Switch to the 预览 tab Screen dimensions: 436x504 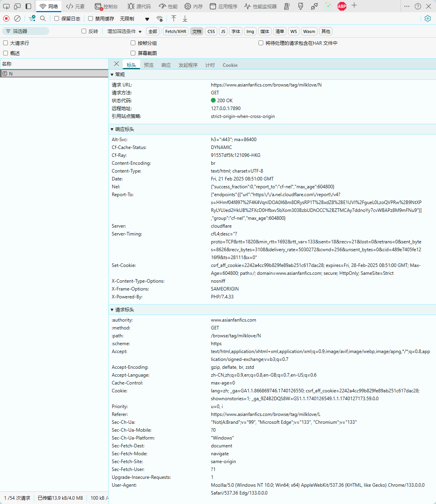[x=149, y=65]
